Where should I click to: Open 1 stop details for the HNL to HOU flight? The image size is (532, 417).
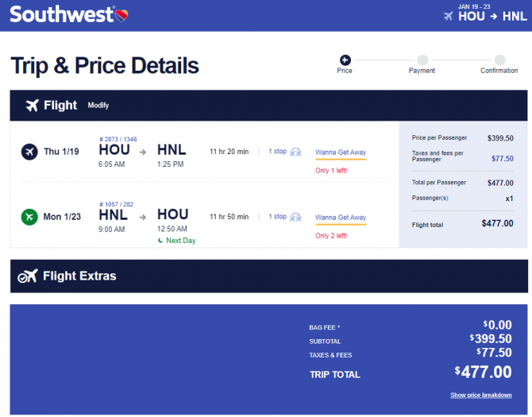[x=278, y=217]
